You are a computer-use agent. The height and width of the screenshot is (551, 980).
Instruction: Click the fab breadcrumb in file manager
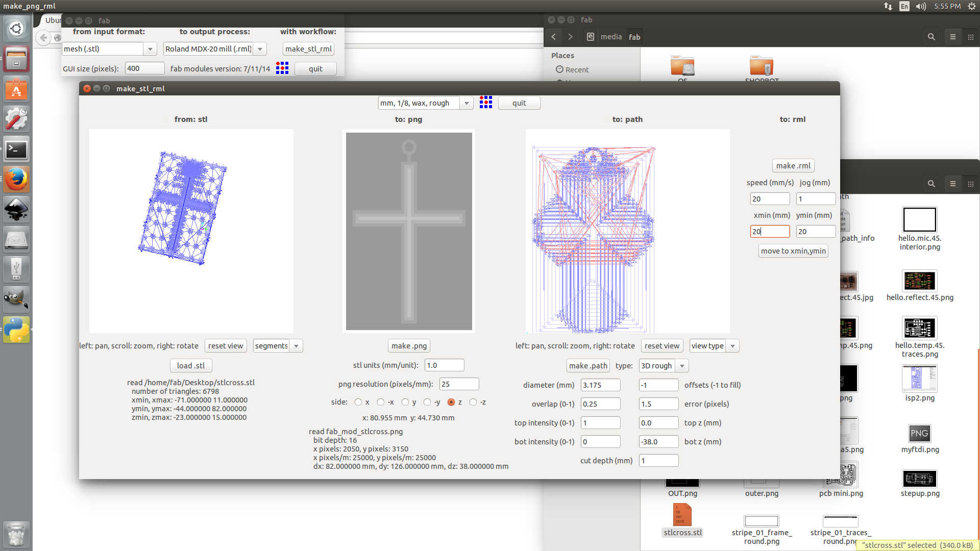634,37
